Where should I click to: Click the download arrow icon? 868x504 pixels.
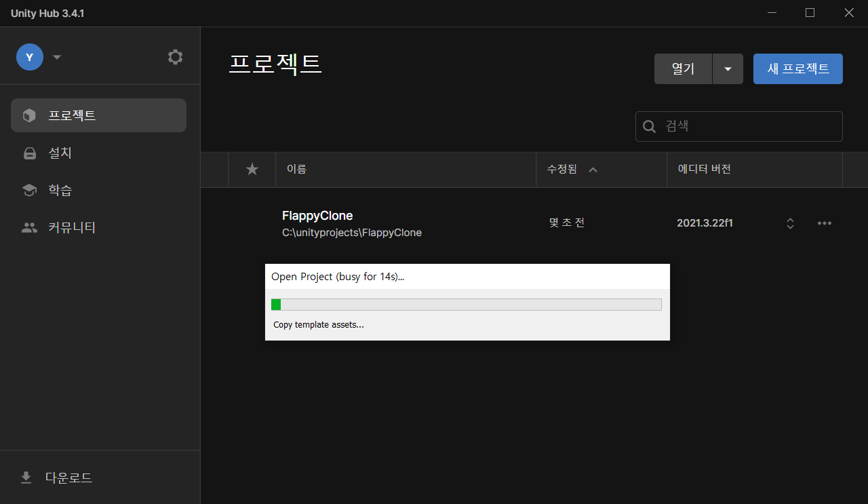pyautogui.click(x=26, y=478)
